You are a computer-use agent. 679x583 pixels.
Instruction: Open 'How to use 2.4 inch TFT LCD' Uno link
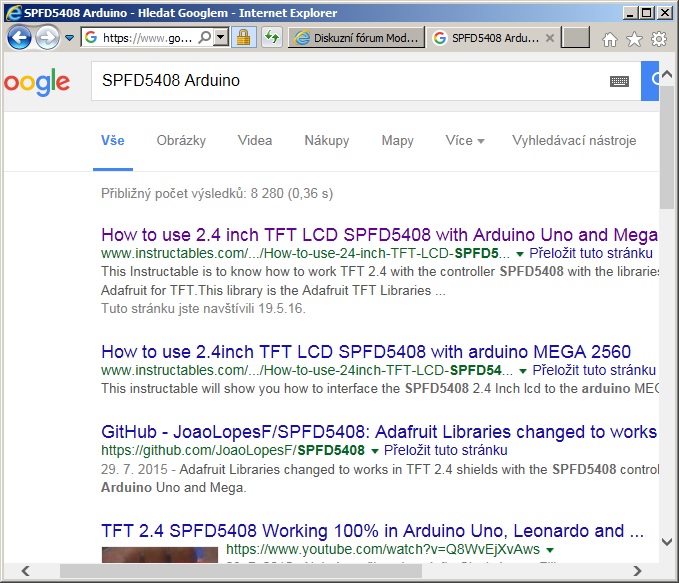379,235
